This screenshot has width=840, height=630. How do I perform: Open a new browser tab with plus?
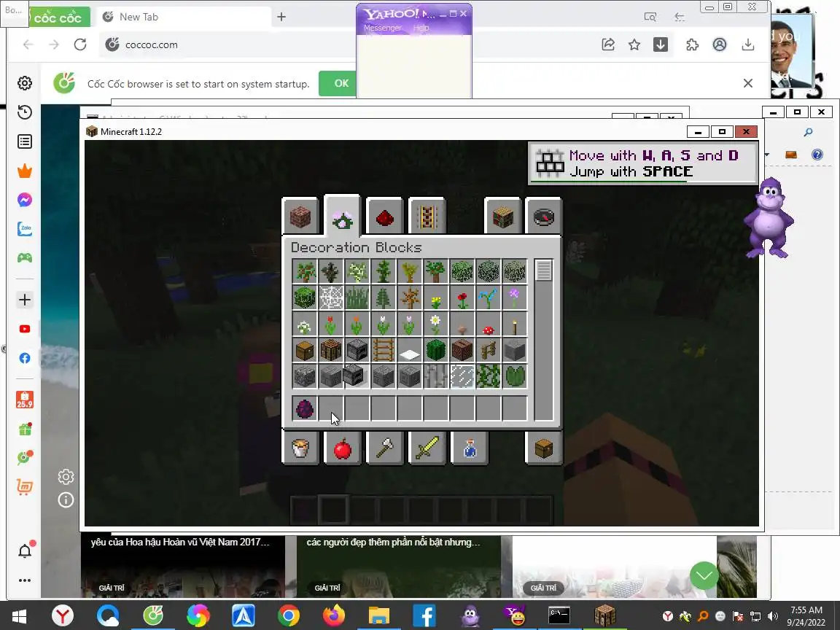[281, 17]
